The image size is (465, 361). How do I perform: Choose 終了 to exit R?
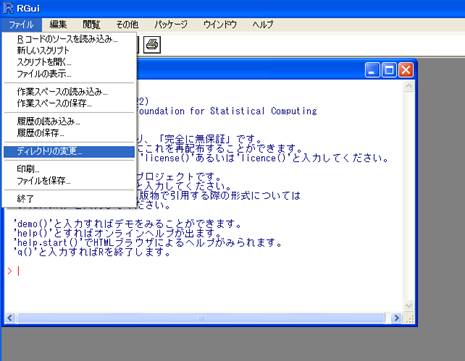tap(69, 199)
